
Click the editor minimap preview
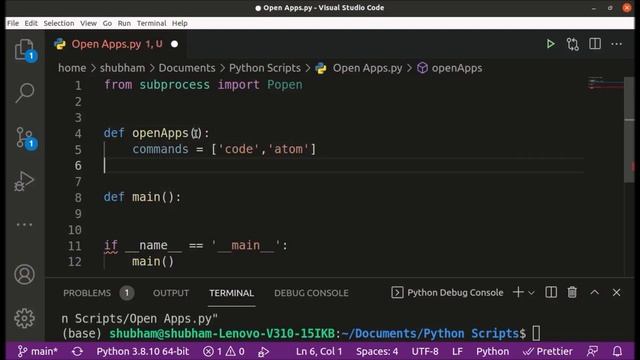point(605,84)
